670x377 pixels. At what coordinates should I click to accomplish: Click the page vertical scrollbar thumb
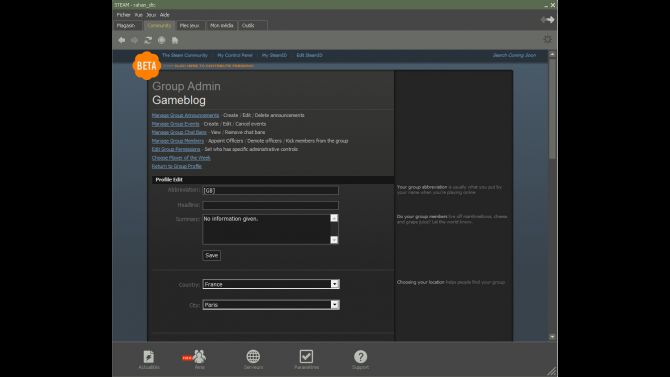(x=552, y=109)
